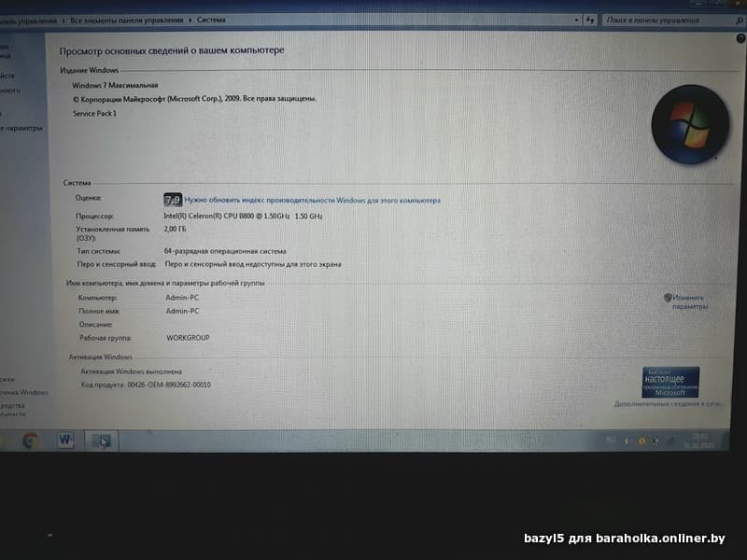Viewport: 747px width, 560px height.
Task: Select the 'Service Pack 1' text
Action: [94, 113]
